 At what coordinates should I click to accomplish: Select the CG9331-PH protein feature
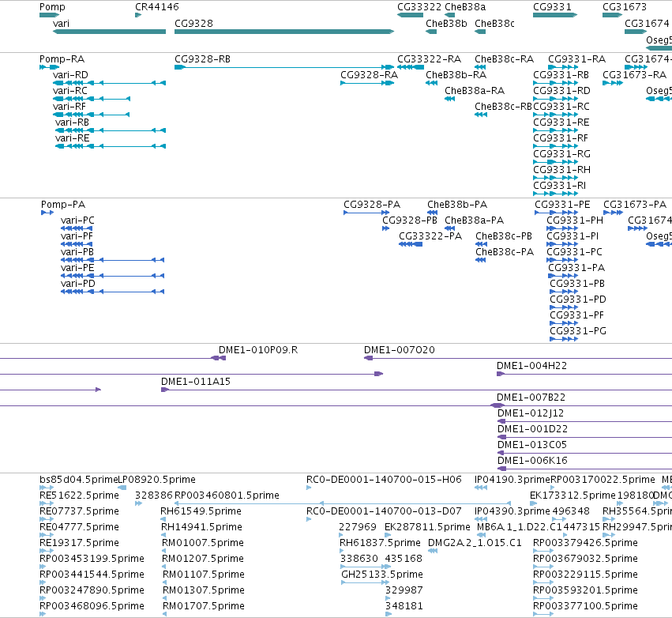click(x=562, y=228)
